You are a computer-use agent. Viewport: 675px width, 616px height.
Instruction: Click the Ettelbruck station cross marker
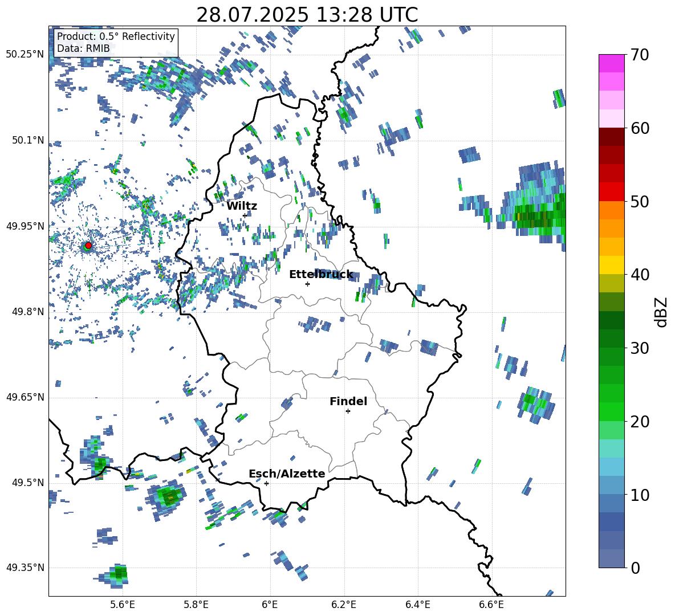click(307, 284)
